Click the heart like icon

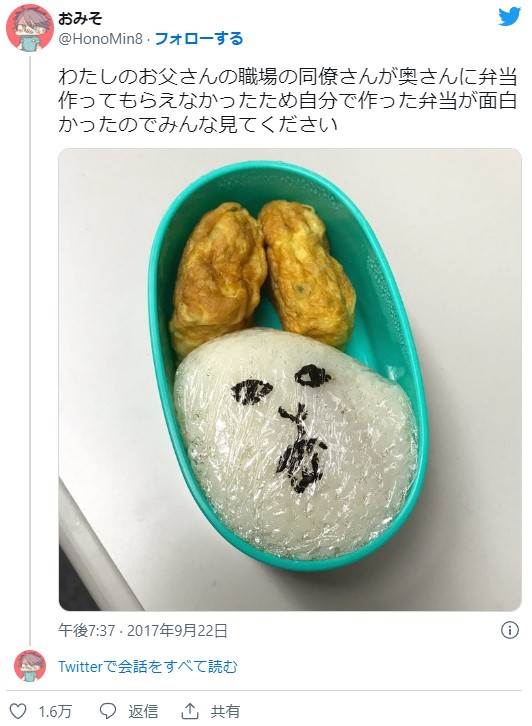click(x=19, y=711)
